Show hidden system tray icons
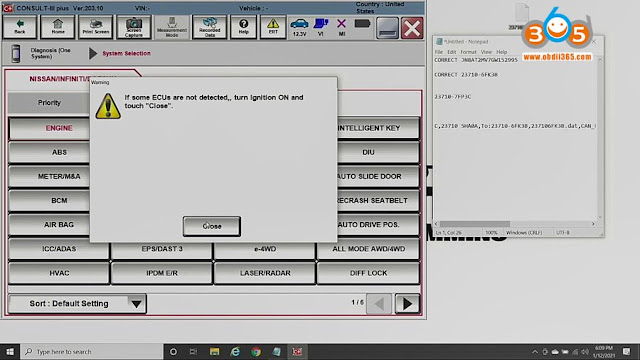This screenshot has width=640, height=360. point(535,351)
